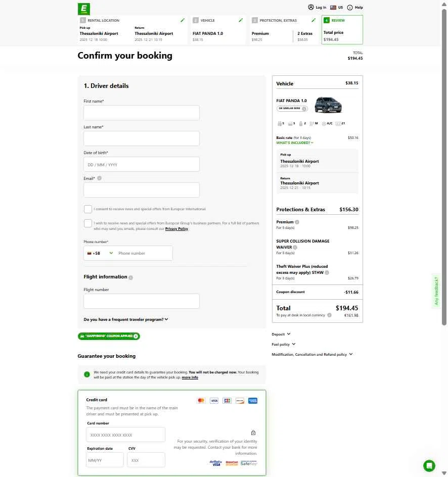Click the Total $194.45 amount
Image resolution: width=448 pixels, height=477 pixels.
coord(347,308)
